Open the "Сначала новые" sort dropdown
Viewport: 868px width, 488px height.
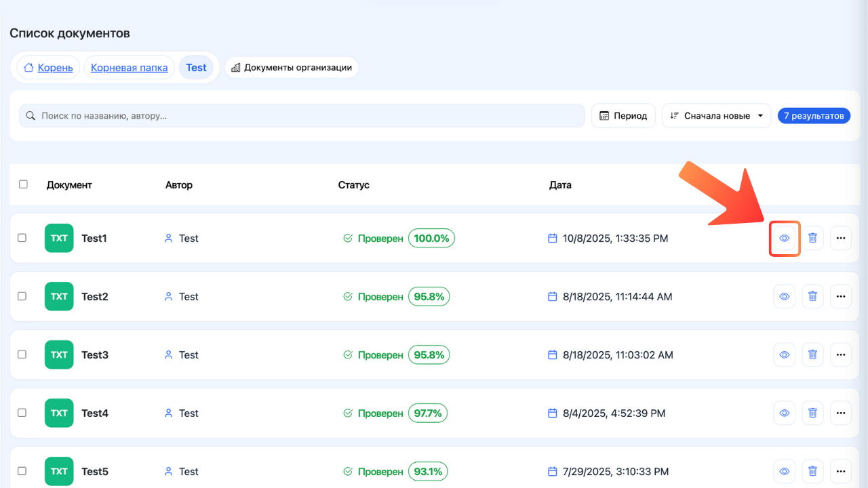(716, 116)
